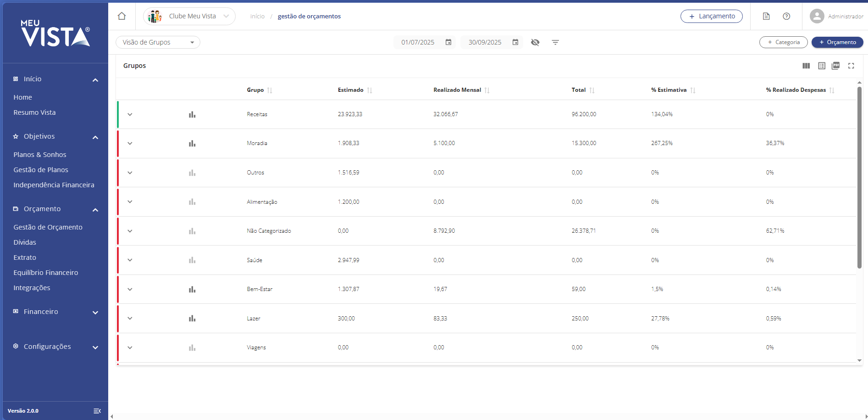Click the + Lançamento button
The image size is (868, 420).
click(711, 16)
